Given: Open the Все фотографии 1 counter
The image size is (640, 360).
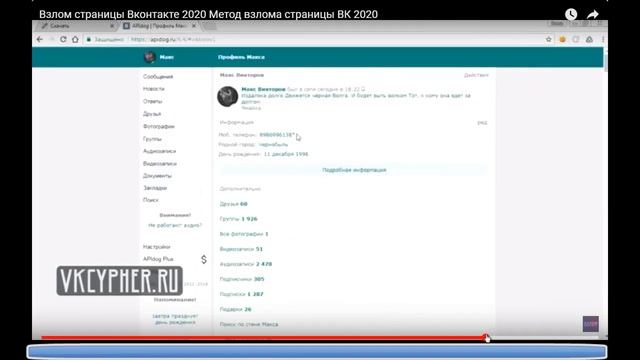Looking at the screenshot, I should coord(244,234).
